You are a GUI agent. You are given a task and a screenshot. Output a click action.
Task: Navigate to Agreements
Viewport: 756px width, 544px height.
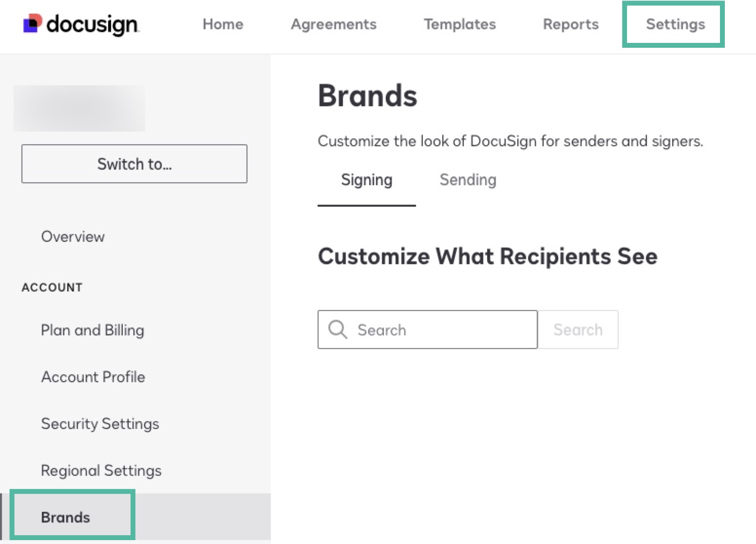(333, 24)
